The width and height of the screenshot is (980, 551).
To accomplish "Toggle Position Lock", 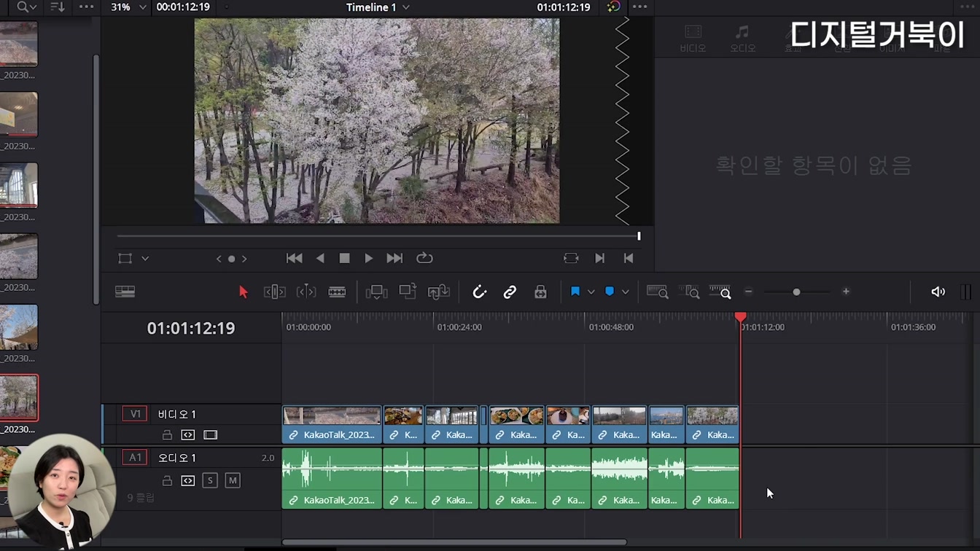I will click(x=540, y=292).
